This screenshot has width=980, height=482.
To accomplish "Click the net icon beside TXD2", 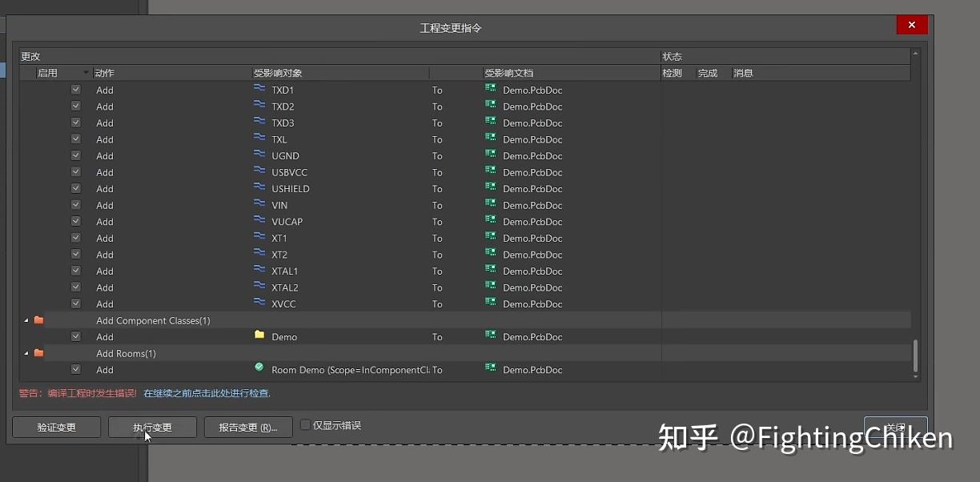I will pos(259,105).
